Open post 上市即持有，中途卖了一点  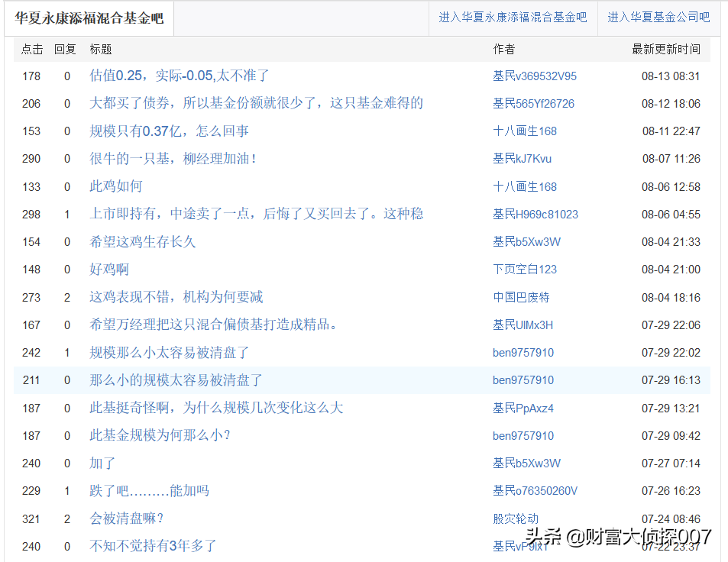click(256, 214)
